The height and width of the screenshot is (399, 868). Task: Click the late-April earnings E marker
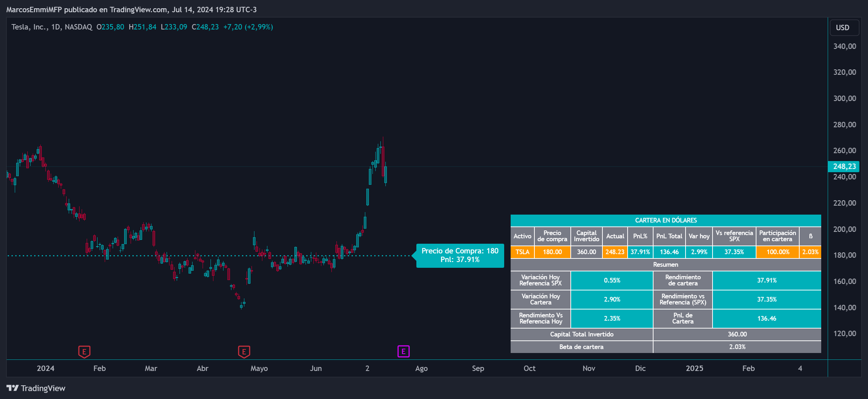click(244, 352)
